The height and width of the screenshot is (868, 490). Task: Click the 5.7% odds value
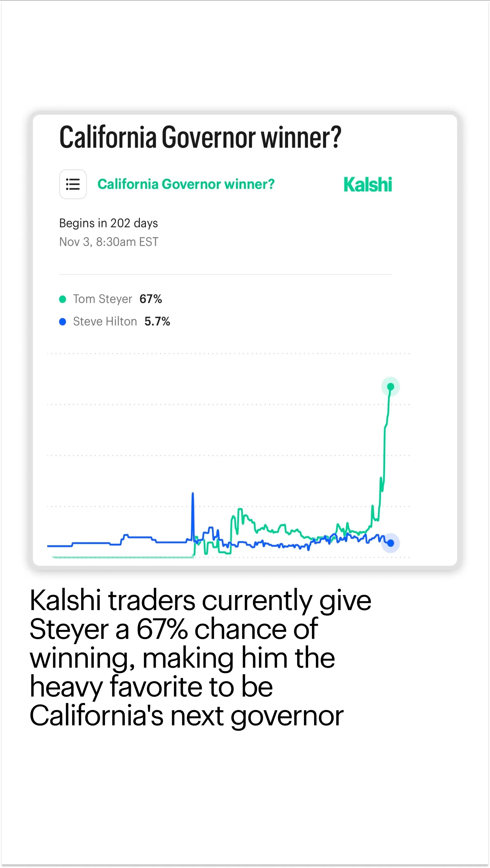pos(157,322)
